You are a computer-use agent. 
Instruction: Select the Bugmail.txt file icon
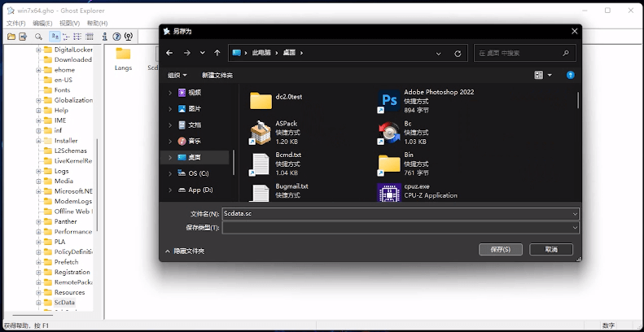pyautogui.click(x=261, y=192)
